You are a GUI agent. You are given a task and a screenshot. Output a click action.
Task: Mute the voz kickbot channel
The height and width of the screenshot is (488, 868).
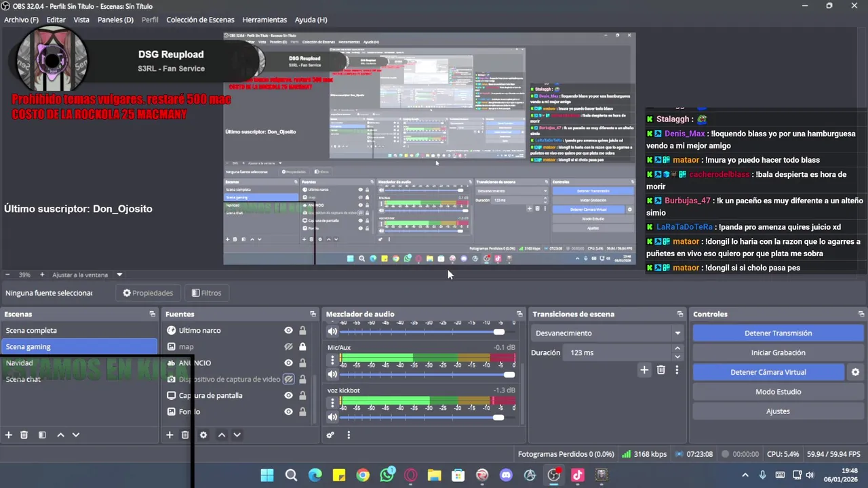click(x=332, y=417)
